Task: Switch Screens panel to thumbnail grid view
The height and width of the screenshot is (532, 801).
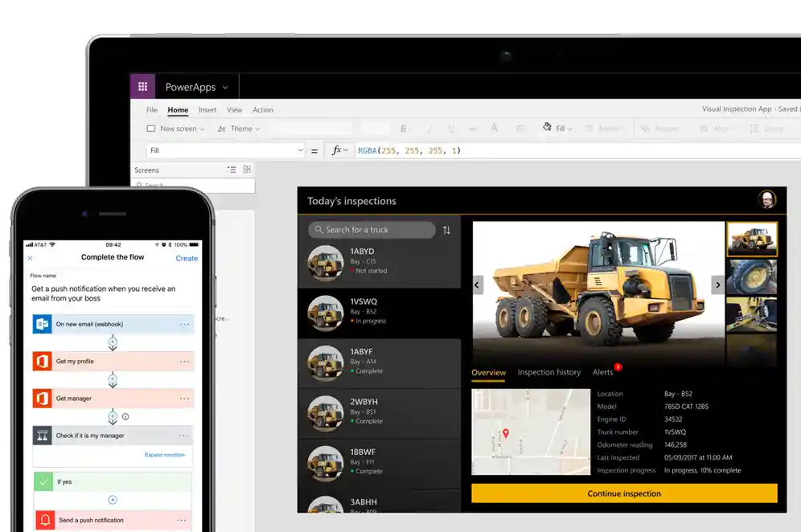Action: [247, 170]
